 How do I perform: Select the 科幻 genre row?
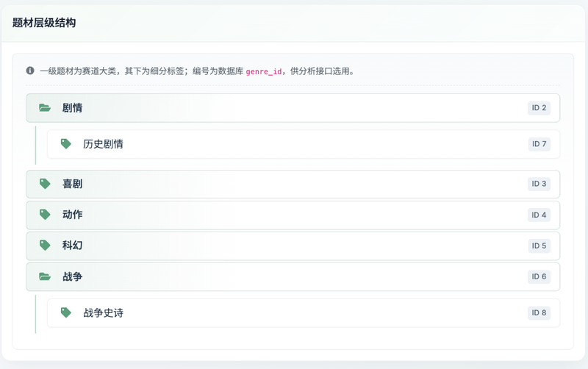click(293, 246)
